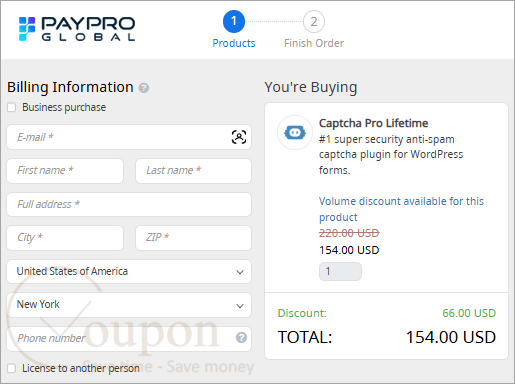Focus the E-mail input field

coord(129,137)
